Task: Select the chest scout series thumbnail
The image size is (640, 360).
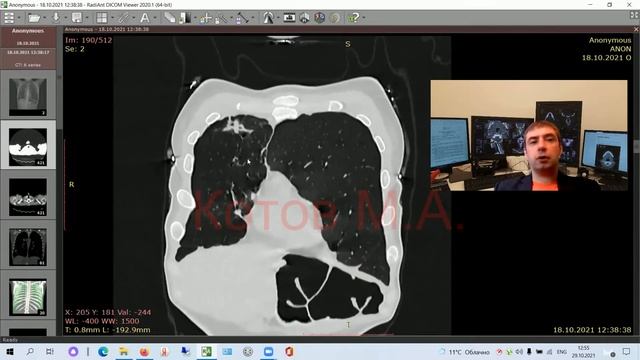Action: coord(28,96)
